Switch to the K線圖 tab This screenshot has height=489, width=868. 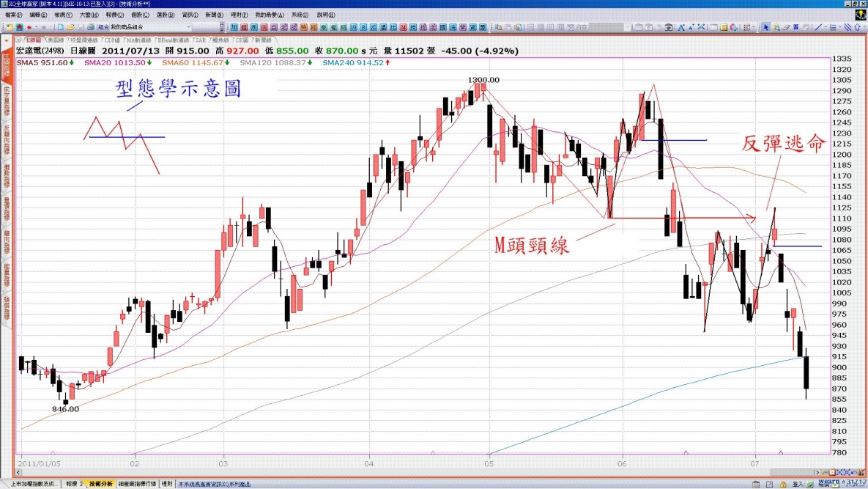tap(33, 40)
